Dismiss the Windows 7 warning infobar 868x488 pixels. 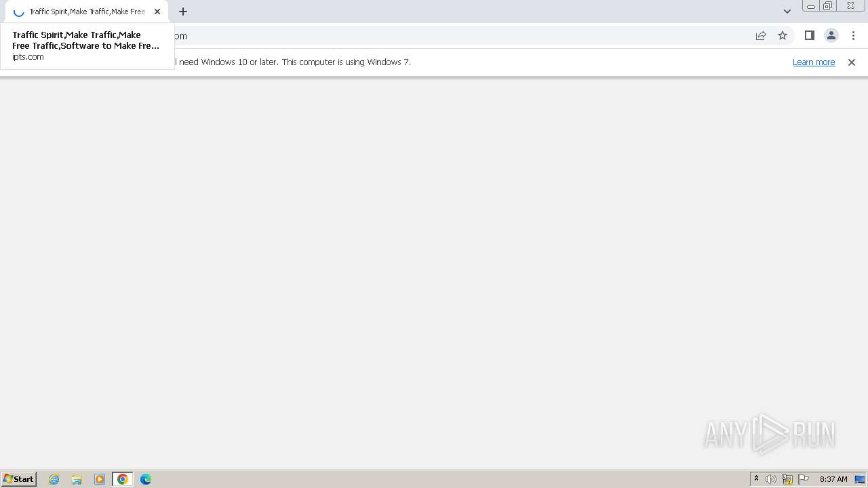(x=852, y=62)
